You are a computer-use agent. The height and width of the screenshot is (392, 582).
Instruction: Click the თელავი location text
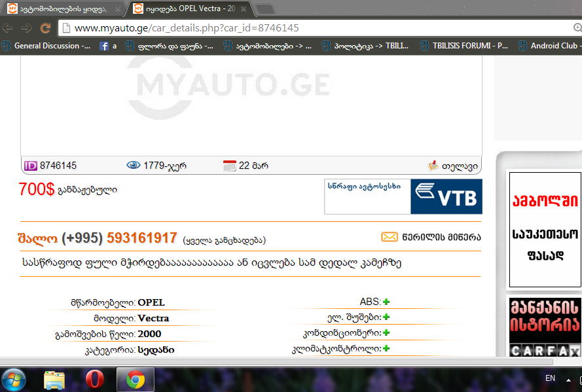click(460, 166)
